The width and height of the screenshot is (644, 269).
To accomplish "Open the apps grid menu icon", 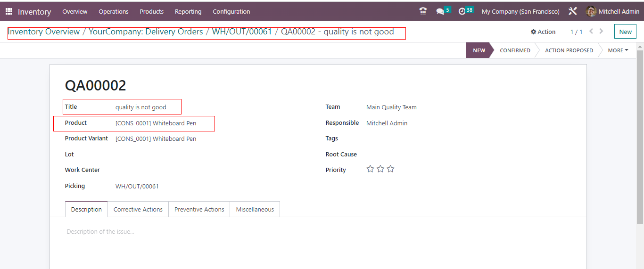I will pos(9,11).
